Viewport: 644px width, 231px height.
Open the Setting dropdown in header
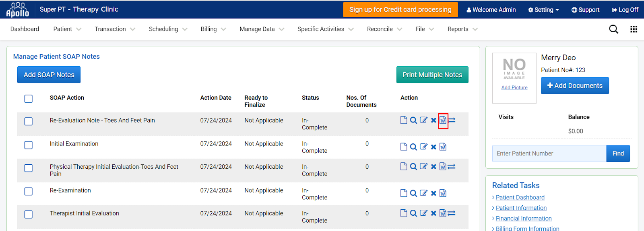coord(543,10)
